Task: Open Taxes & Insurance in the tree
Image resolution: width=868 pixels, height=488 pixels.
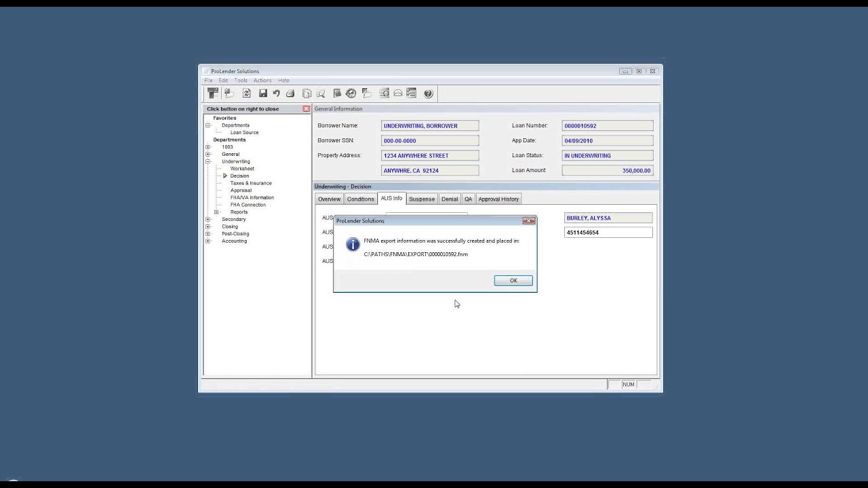Action: 251,183
